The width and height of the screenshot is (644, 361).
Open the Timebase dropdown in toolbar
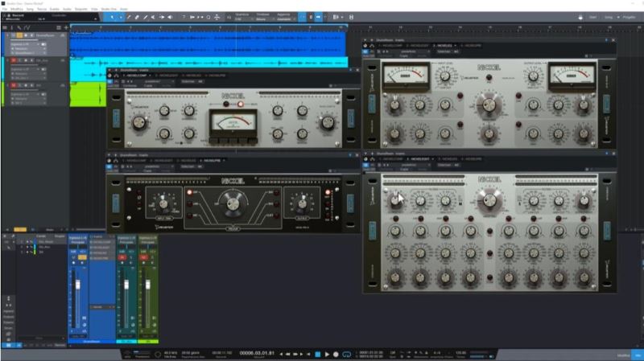click(263, 18)
